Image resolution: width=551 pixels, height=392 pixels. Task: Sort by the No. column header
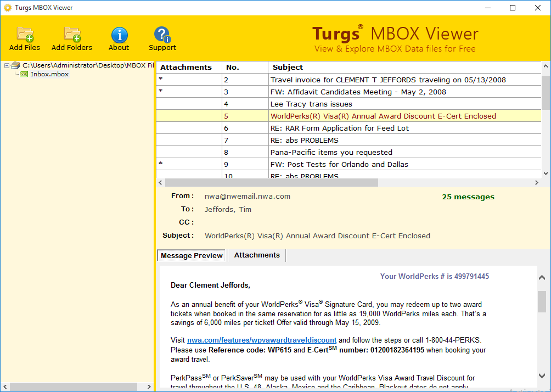[245, 67]
